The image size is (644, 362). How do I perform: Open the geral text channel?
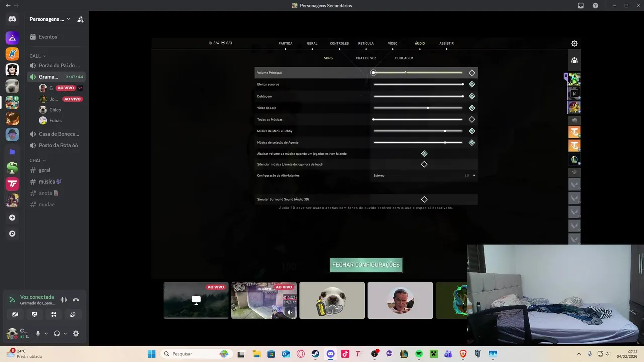pyautogui.click(x=56, y=170)
